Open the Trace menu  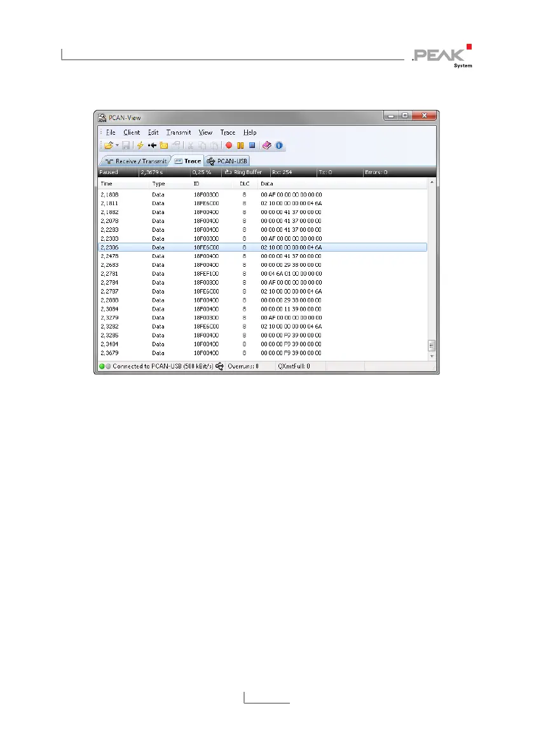point(228,133)
